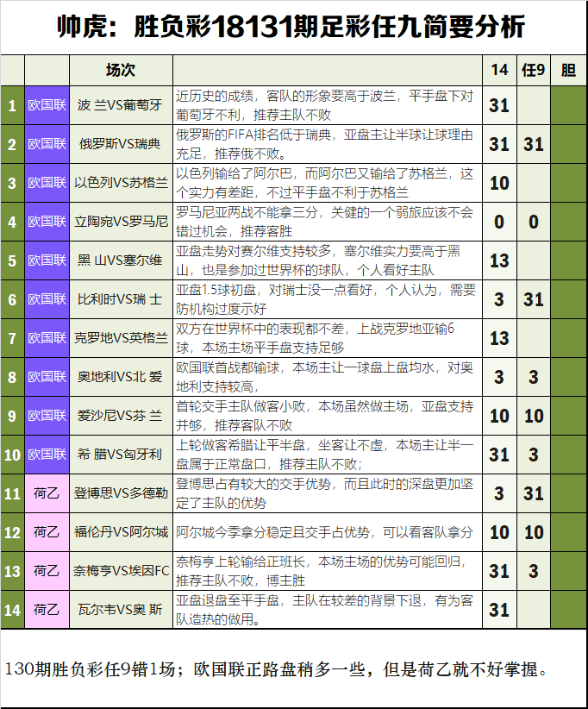Select "荷乙" cell in 登博思VS多德勒 row
Screen dimensions: 588x709
pyautogui.click(x=47, y=493)
